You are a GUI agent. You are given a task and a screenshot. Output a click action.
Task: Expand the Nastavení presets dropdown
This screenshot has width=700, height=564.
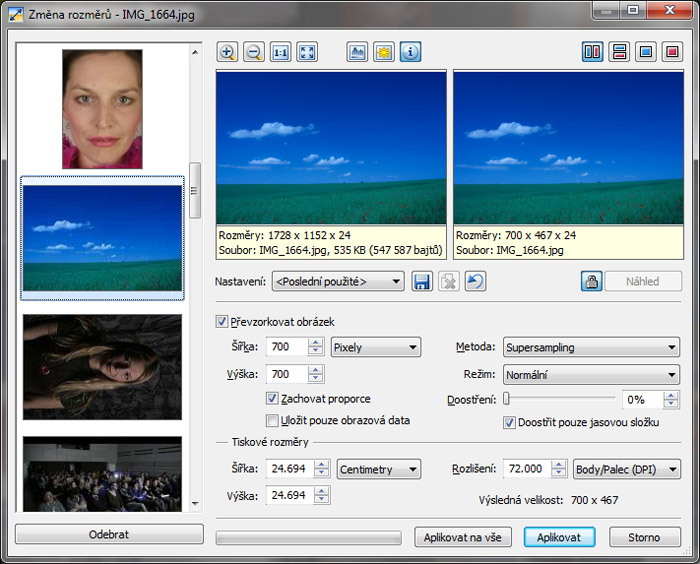click(338, 282)
